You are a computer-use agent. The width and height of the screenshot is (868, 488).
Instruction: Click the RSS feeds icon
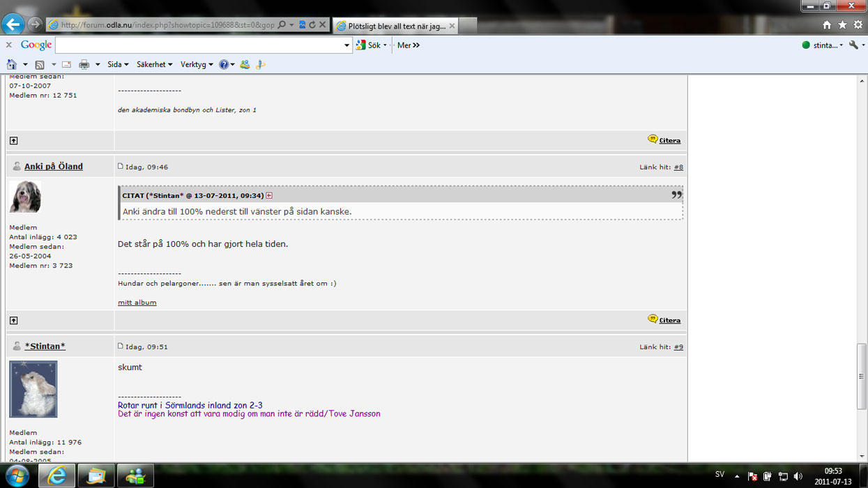40,65
